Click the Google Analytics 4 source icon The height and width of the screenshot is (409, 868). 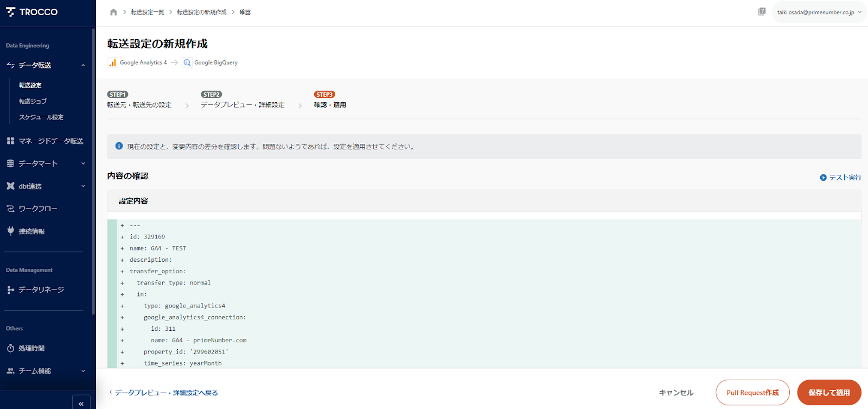pos(112,62)
